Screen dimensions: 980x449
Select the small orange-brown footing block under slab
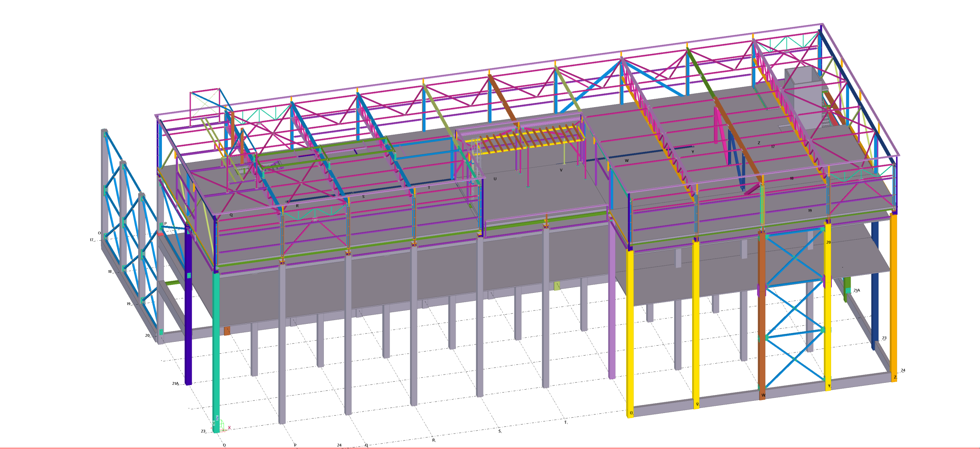coord(227,331)
